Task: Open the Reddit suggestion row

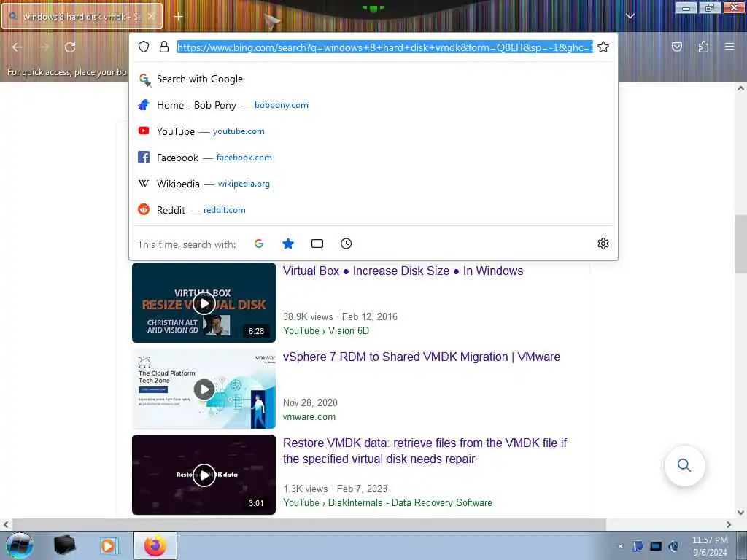Action: [373, 210]
